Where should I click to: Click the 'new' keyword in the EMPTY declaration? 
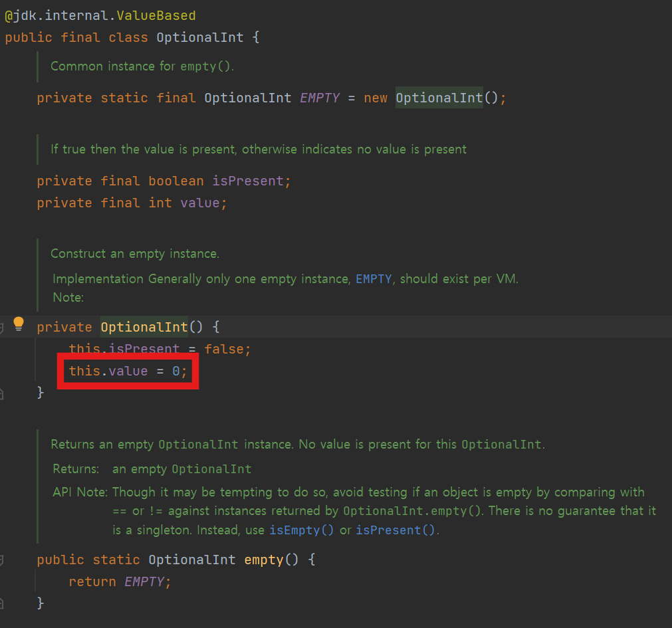(x=376, y=98)
